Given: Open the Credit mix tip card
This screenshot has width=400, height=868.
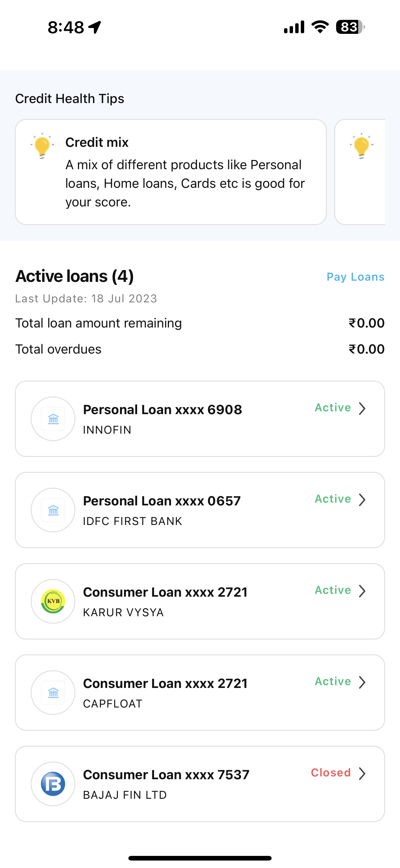Looking at the screenshot, I should coord(171,172).
